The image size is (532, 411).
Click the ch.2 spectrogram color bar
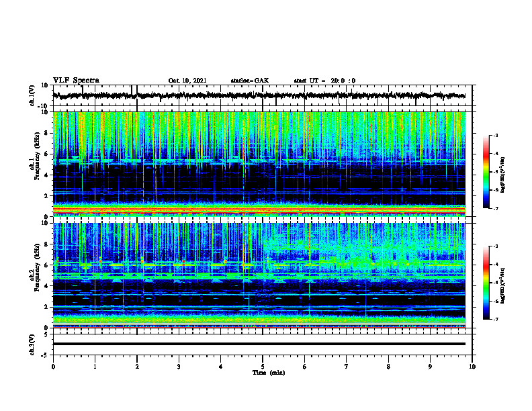(x=486, y=283)
